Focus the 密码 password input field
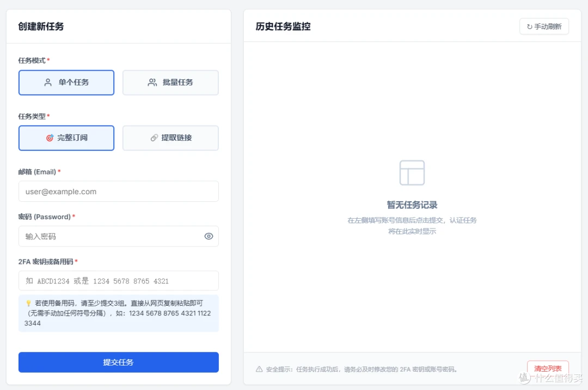The width and height of the screenshot is (588, 390). point(119,237)
